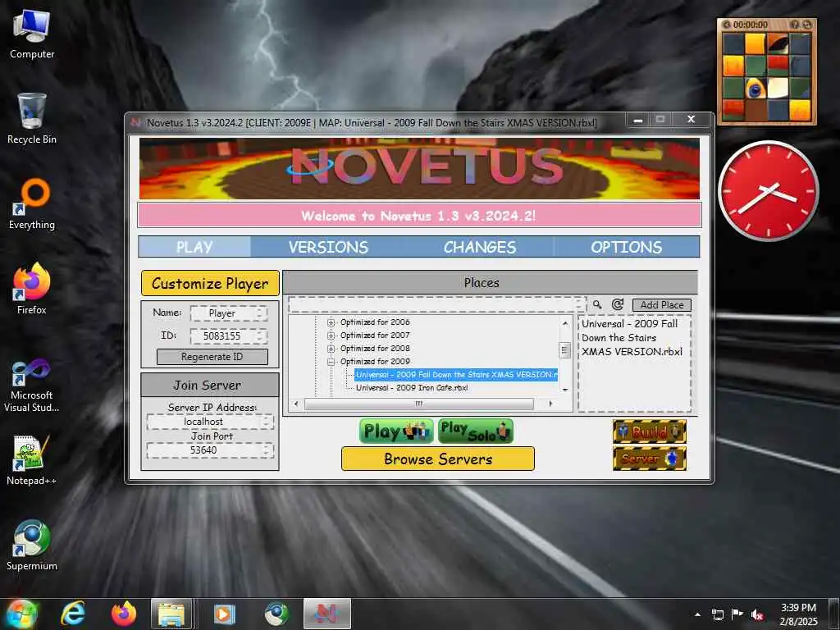840x630 pixels.
Task: Focus the player Name input field
Action: click(x=229, y=313)
